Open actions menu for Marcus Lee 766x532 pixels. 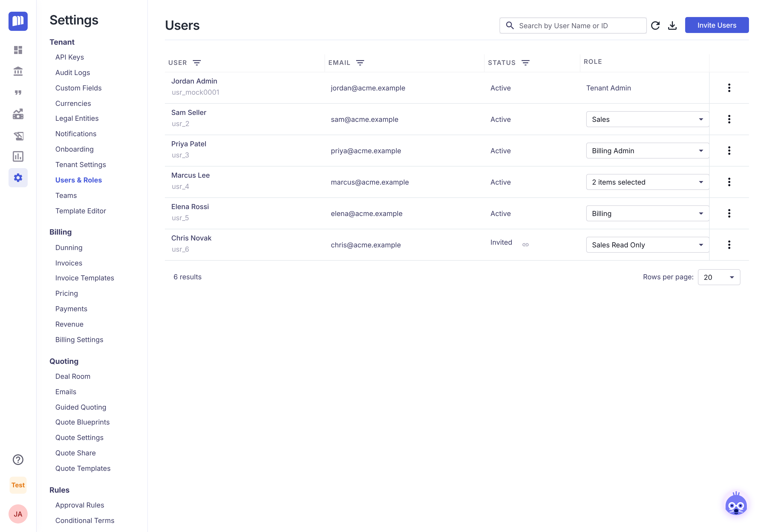coord(729,182)
